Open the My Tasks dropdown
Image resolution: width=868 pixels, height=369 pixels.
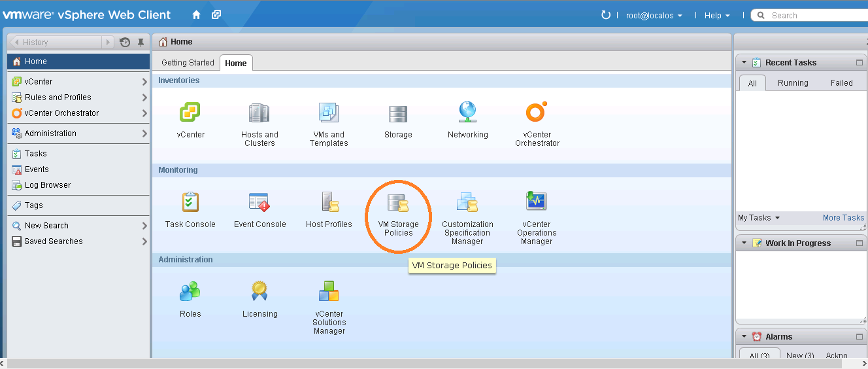click(759, 218)
